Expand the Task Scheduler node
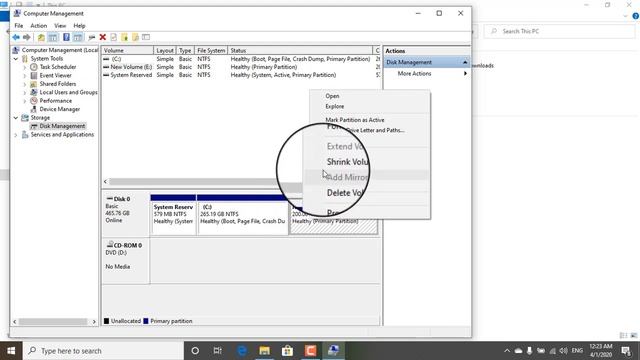Screen dimensions: 640x360 pyautogui.click(x=24, y=67)
